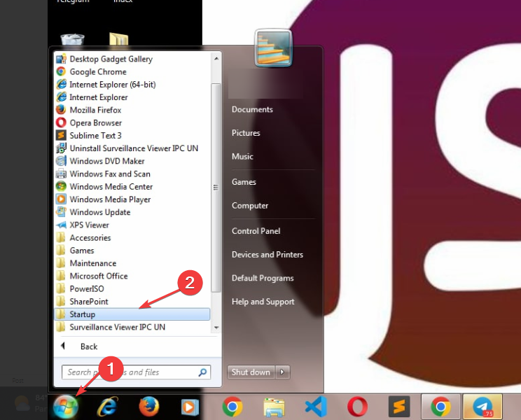The width and height of the screenshot is (521, 420).
Task: Open Sublime Text 3 entry
Action: [132, 136]
